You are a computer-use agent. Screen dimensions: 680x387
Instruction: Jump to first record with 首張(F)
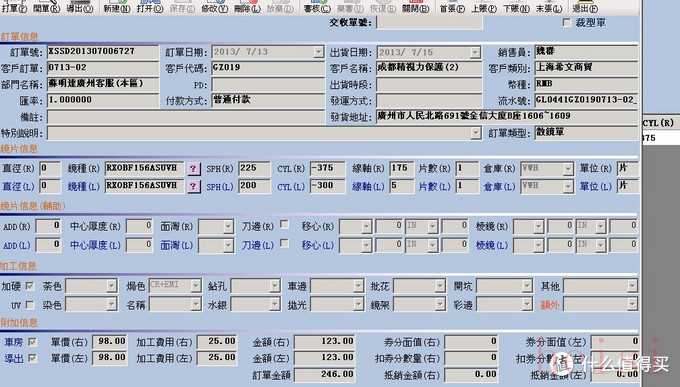coord(451,7)
